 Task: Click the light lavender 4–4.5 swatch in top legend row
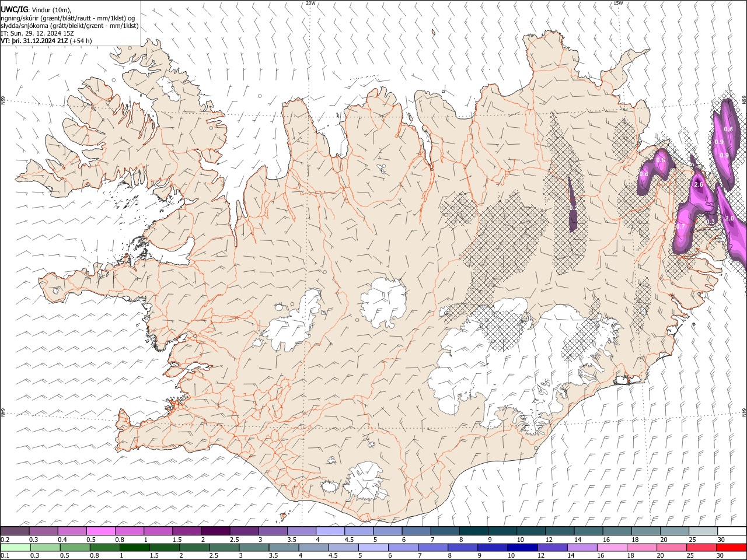(330, 531)
